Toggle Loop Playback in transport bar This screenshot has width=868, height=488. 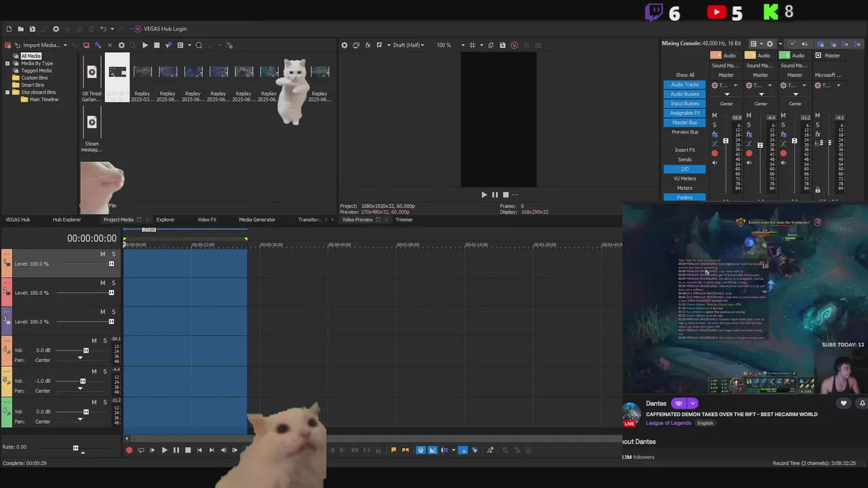(140, 450)
